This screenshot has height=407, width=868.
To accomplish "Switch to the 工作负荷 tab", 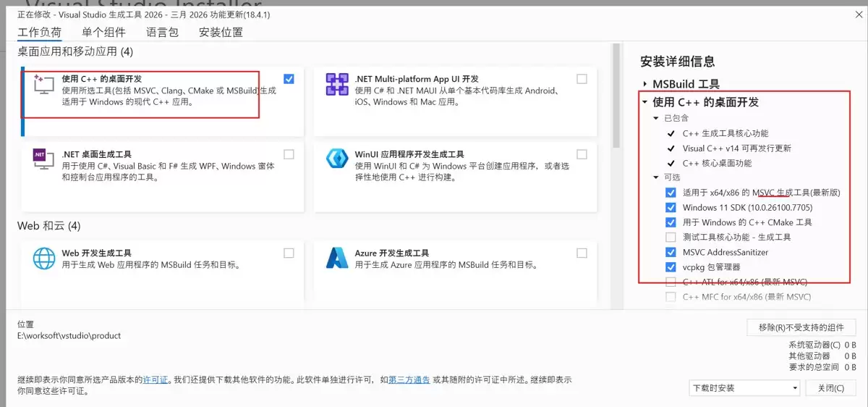I will point(40,32).
